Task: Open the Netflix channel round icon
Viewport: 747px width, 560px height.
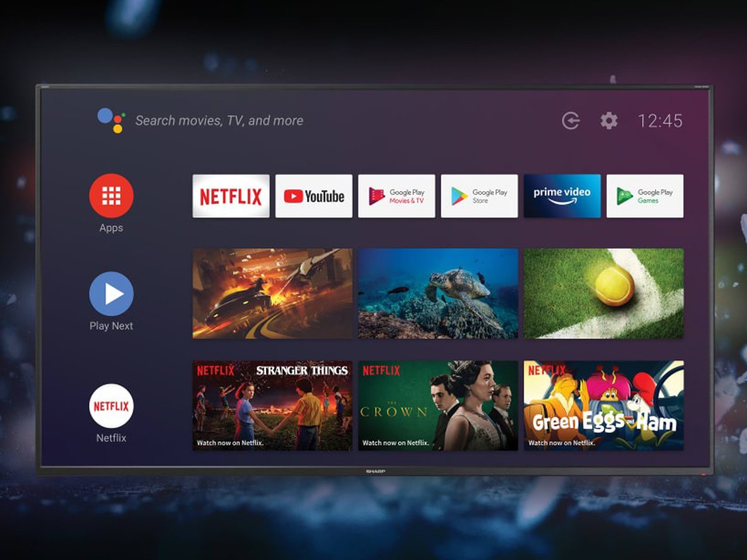Action: click(x=111, y=406)
